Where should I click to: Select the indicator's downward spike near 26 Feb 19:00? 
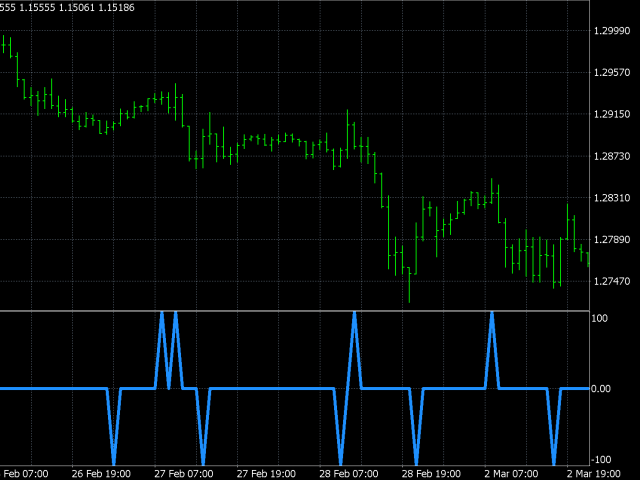(x=114, y=427)
